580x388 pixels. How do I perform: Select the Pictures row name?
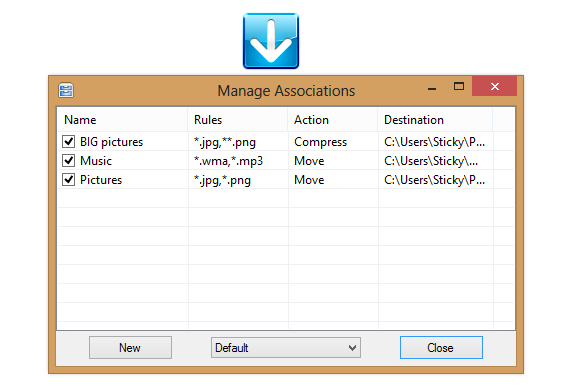101,180
